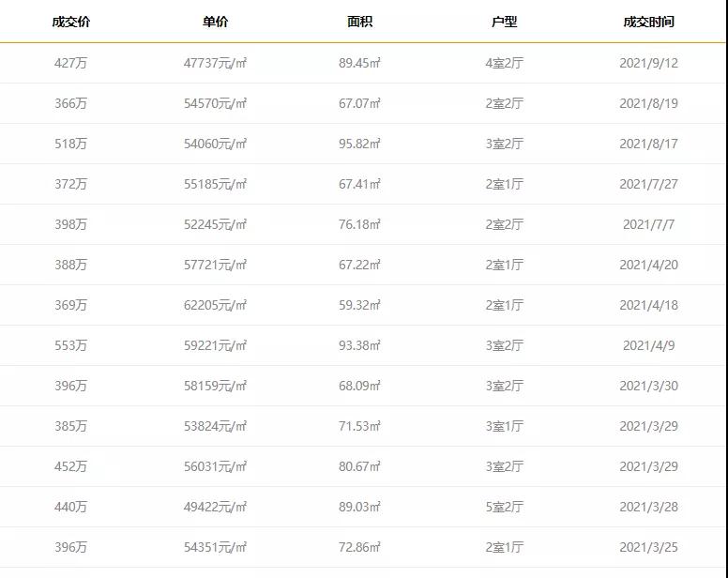728x578 pixels.
Task: Click the date 2021/3/25
Action: click(648, 547)
